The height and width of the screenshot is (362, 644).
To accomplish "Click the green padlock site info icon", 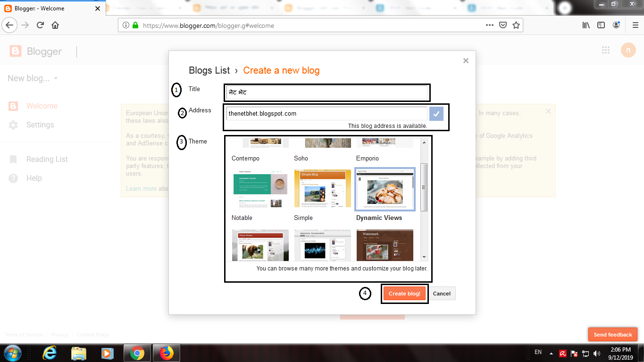I will [x=135, y=25].
